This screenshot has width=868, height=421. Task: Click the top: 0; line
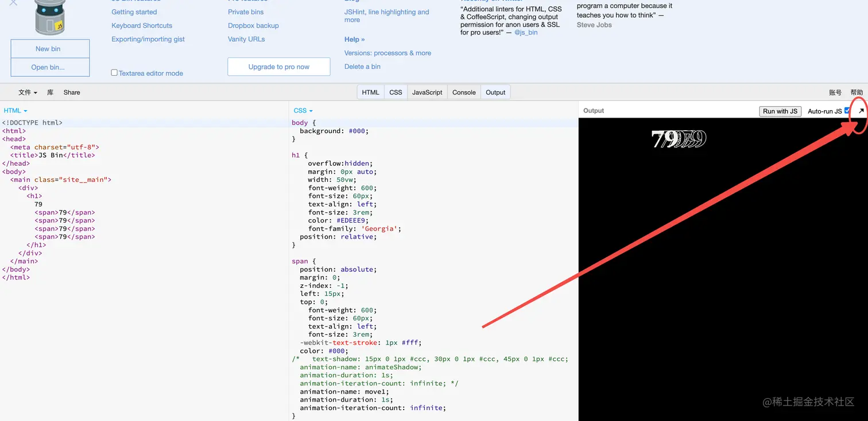pyautogui.click(x=313, y=302)
